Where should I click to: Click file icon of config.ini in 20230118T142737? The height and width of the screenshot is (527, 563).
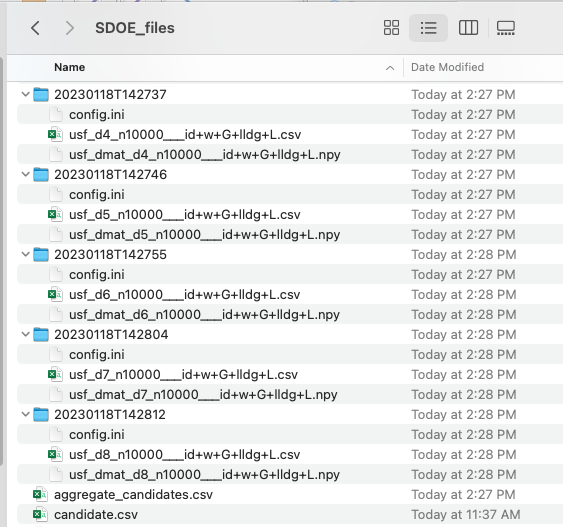(x=56, y=115)
